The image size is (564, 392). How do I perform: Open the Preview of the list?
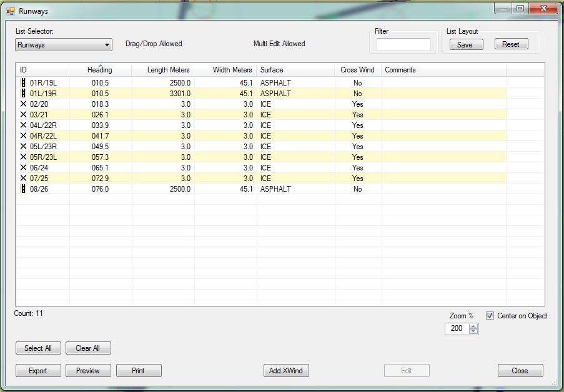point(88,371)
